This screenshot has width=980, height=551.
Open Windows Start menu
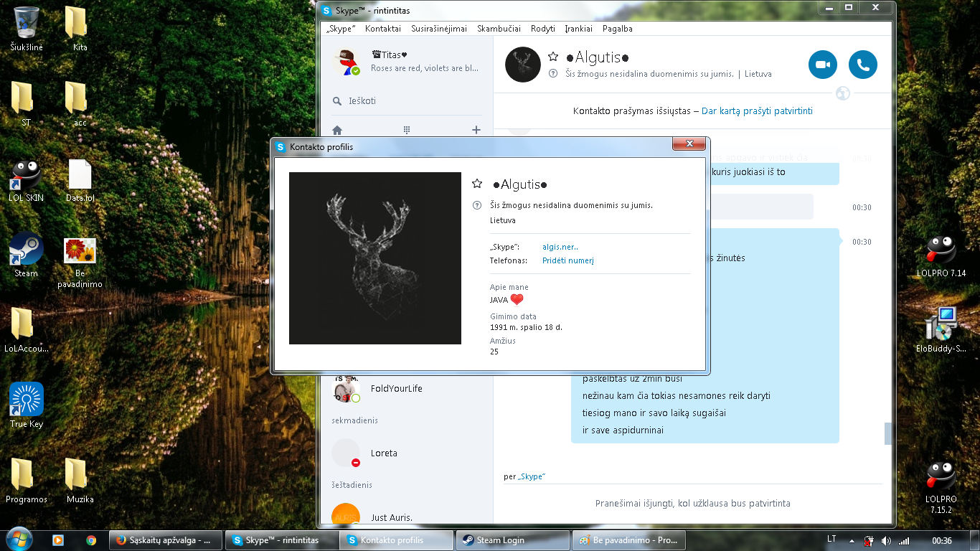[19, 540]
